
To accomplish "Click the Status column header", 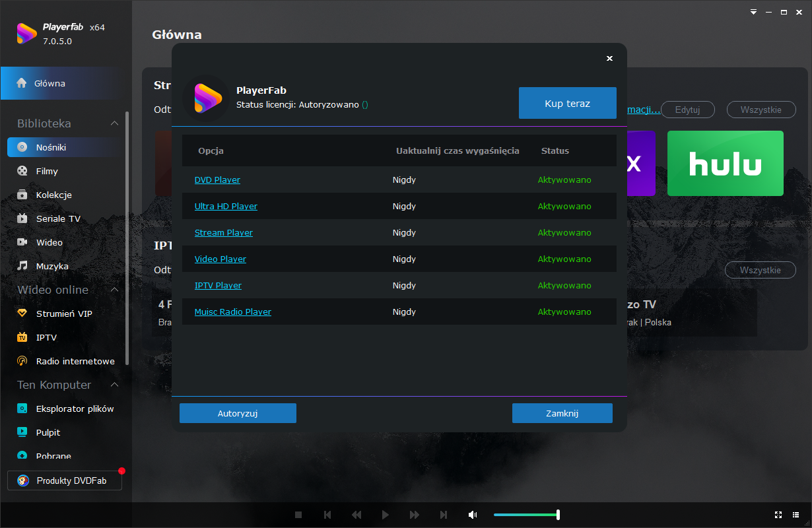I will [555, 150].
